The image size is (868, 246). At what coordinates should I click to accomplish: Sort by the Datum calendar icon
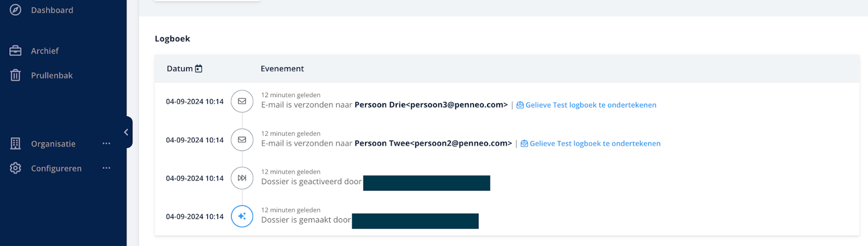click(x=199, y=68)
